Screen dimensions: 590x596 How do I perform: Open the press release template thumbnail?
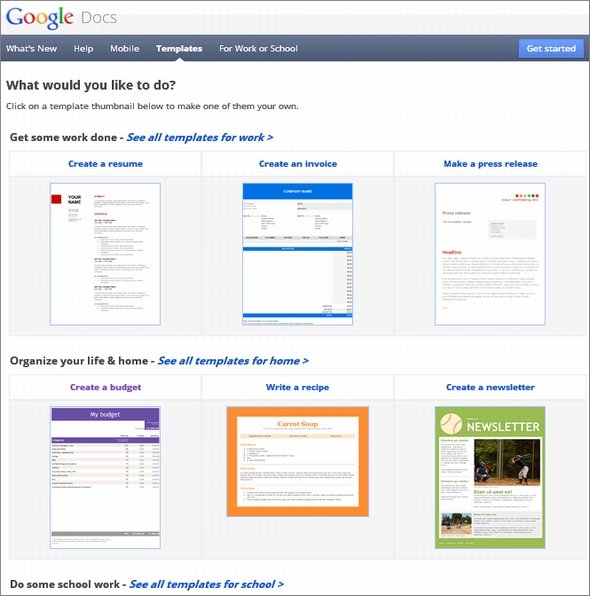(490, 254)
